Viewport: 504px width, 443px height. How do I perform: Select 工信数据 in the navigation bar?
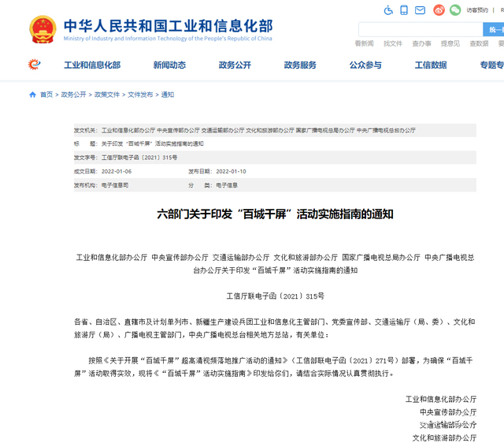pyautogui.click(x=431, y=65)
